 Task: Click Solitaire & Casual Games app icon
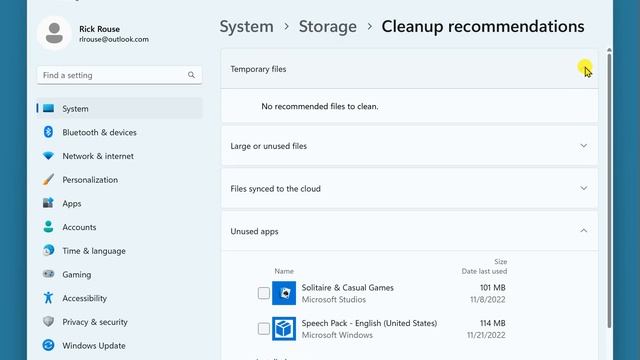point(284,293)
